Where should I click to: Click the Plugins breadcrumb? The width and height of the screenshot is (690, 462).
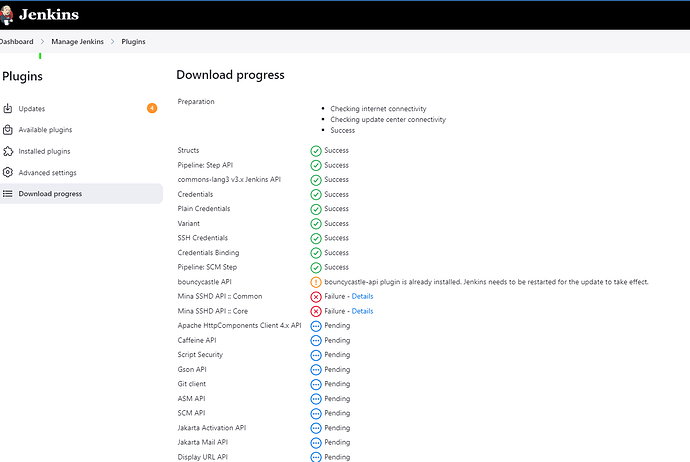pyautogui.click(x=133, y=41)
